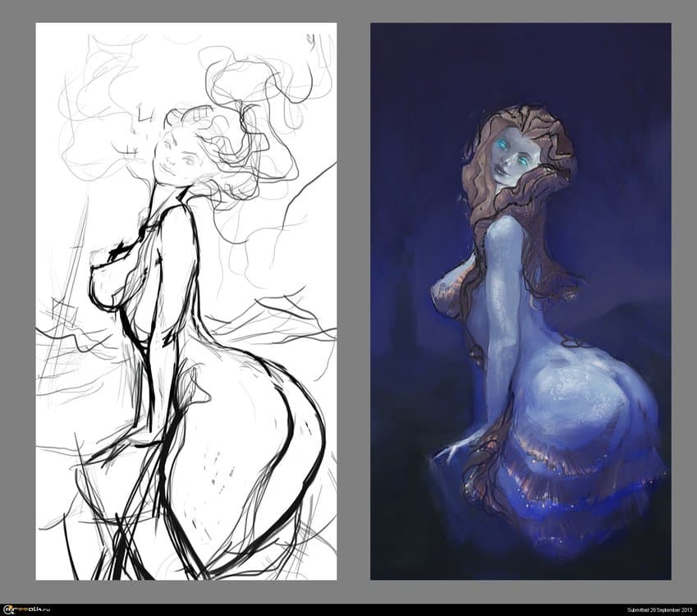Screen dimensions: 697x616
Task: Open the black-and-white line sketch image
Action: pos(186,301)
